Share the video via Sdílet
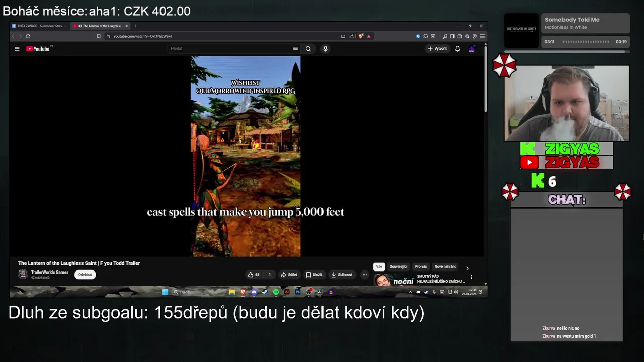This screenshot has height=362, width=644. click(289, 275)
